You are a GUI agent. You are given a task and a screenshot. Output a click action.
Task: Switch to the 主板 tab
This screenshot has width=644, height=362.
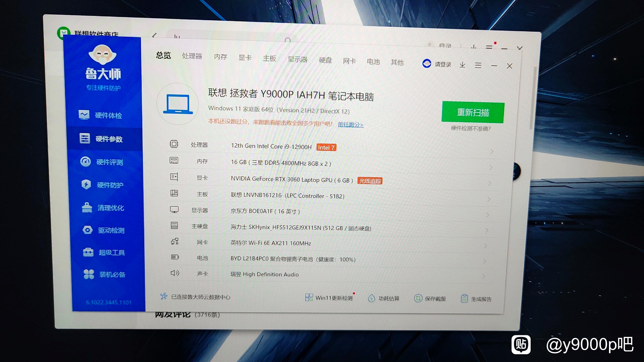click(x=269, y=58)
